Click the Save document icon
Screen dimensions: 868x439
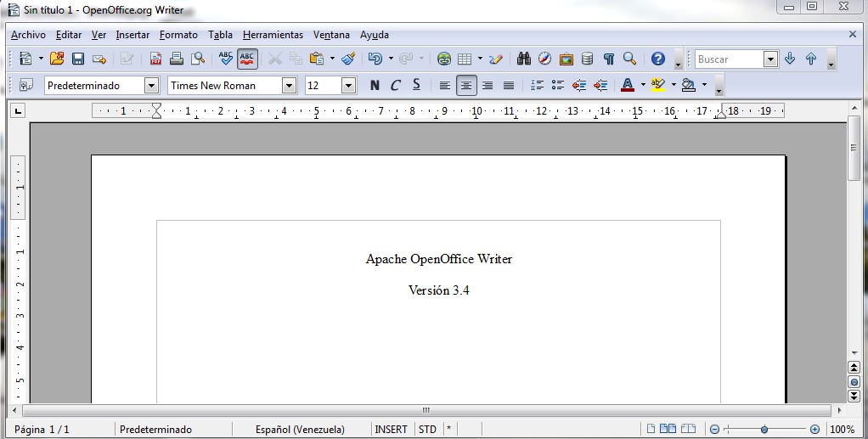78,59
